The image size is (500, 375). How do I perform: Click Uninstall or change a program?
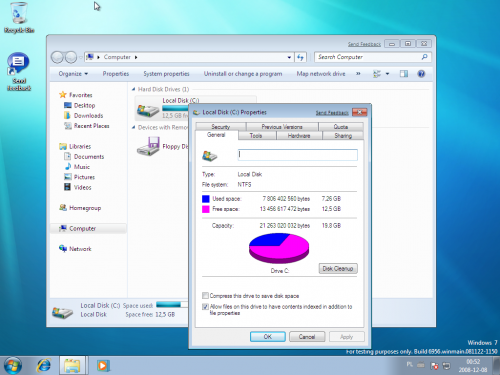pyautogui.click(x=243, y=74)
